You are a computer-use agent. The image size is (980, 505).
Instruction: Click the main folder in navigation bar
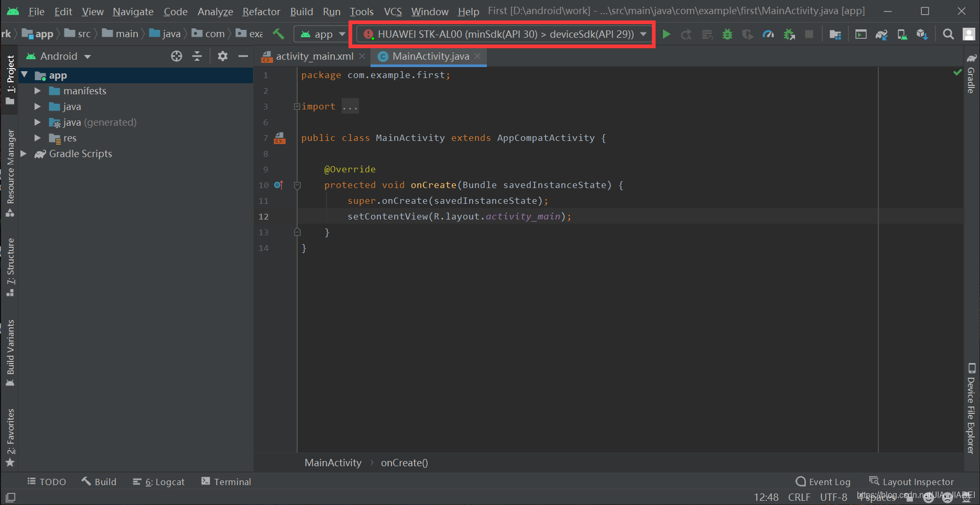click(121, 34)
